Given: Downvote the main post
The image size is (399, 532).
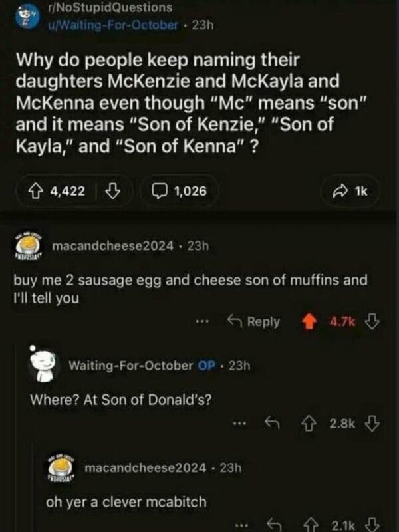Looking at the screenshot, I should 113,191.
